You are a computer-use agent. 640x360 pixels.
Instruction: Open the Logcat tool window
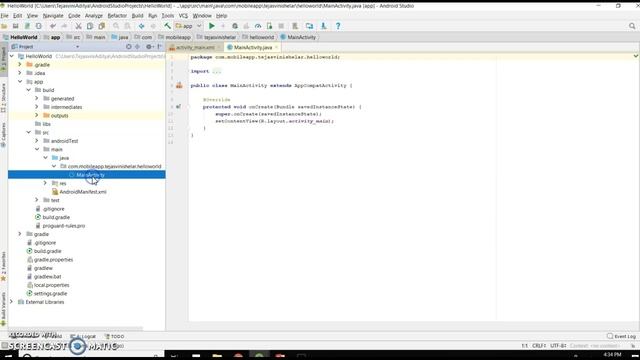[x=84, y=336]
